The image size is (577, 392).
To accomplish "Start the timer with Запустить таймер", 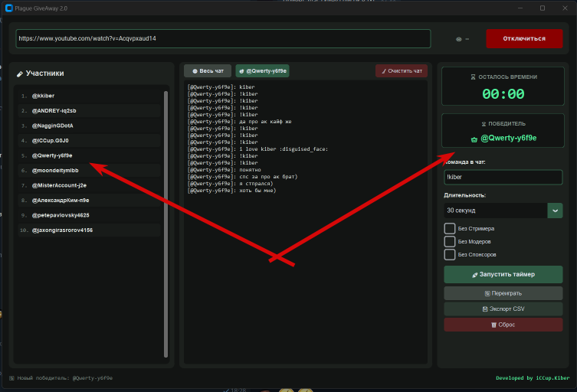I will (x=503, y=274).
